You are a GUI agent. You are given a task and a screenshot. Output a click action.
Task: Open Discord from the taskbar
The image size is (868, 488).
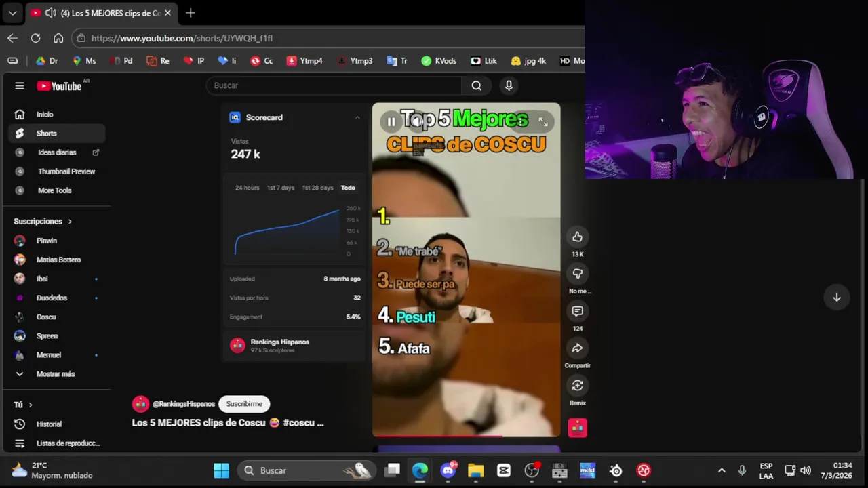click(448, 470)
